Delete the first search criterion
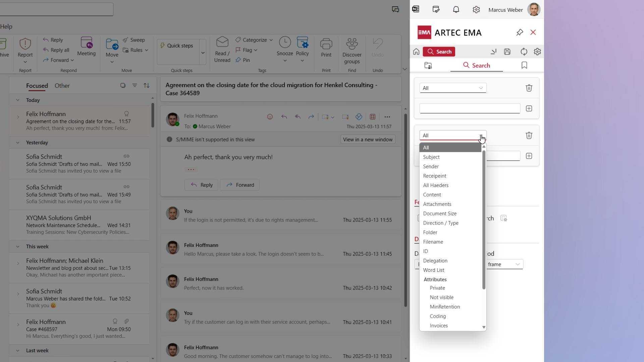The width and height of the screenshot is (644, 362). tap(529, 88)
